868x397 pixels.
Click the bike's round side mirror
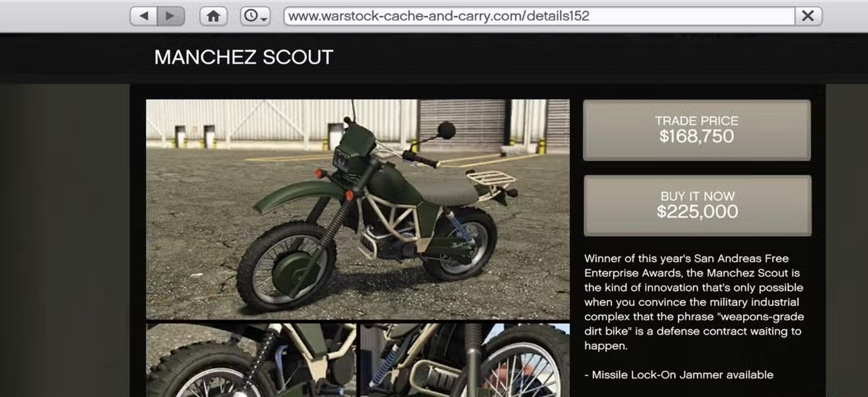pyautogui.click(x=447, y=130)
